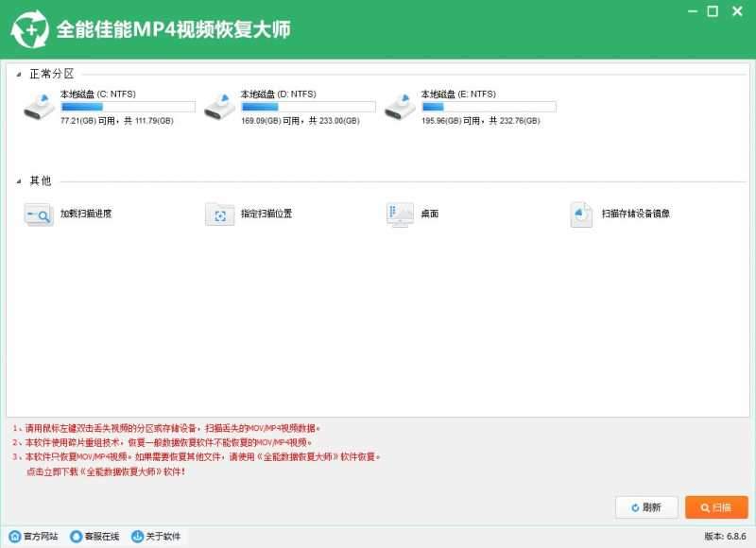This screenshot has height=548, width=756.
Task: Click the 桌面 (Desktop) scan icon
Action: point(398,214)
